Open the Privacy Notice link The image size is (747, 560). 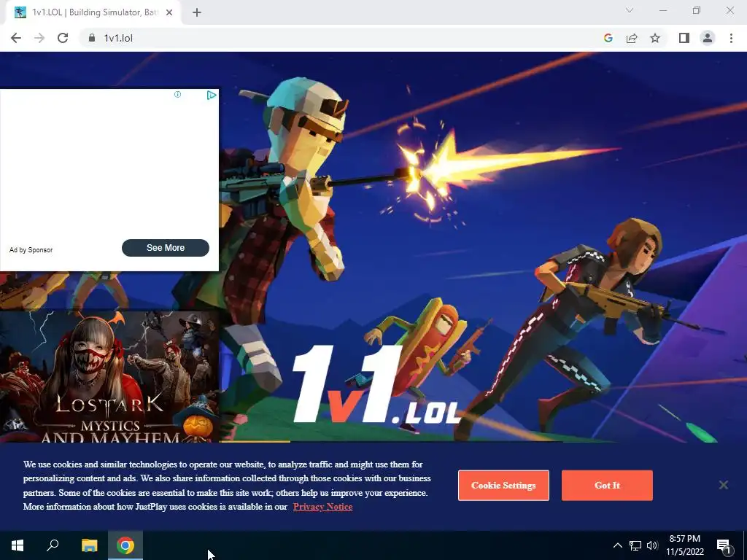(322, 507)
